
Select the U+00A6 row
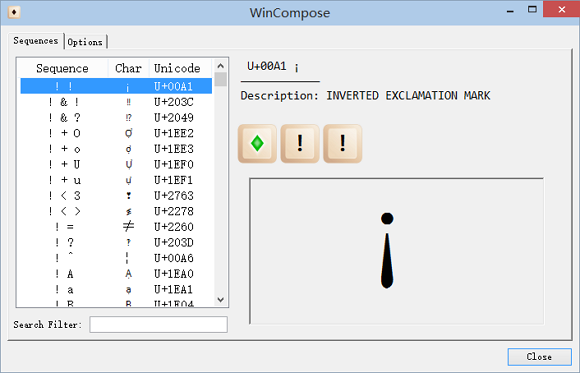point(116,258)
